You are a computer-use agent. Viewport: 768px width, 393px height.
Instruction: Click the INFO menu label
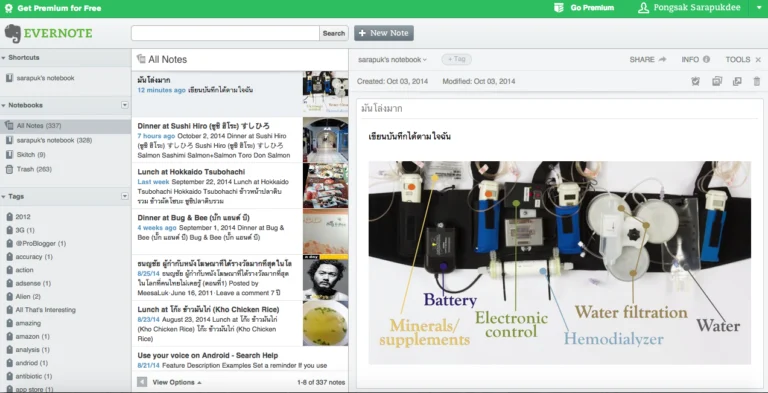coord(690,59)
